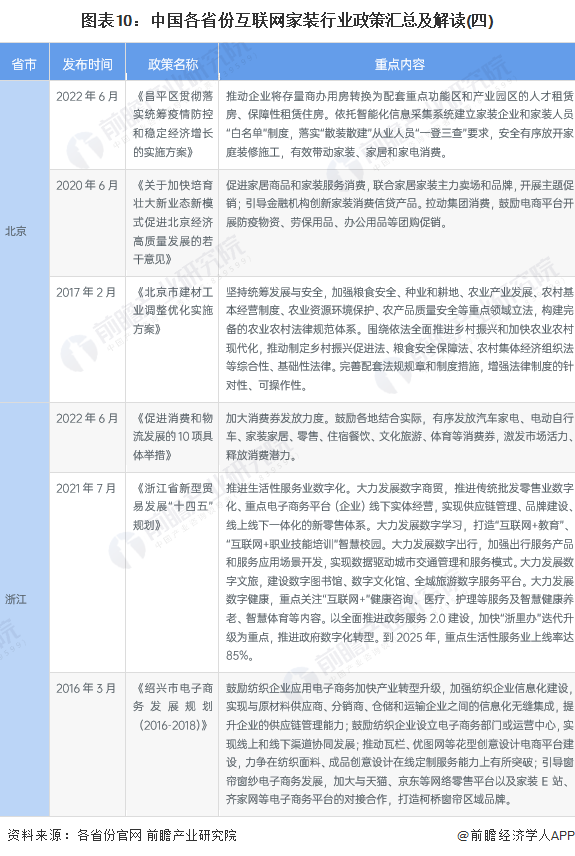The height and width of the screenshot is (856, 575).
Task: Click the chart title 图表10 heading
Action: click(287, 21)
